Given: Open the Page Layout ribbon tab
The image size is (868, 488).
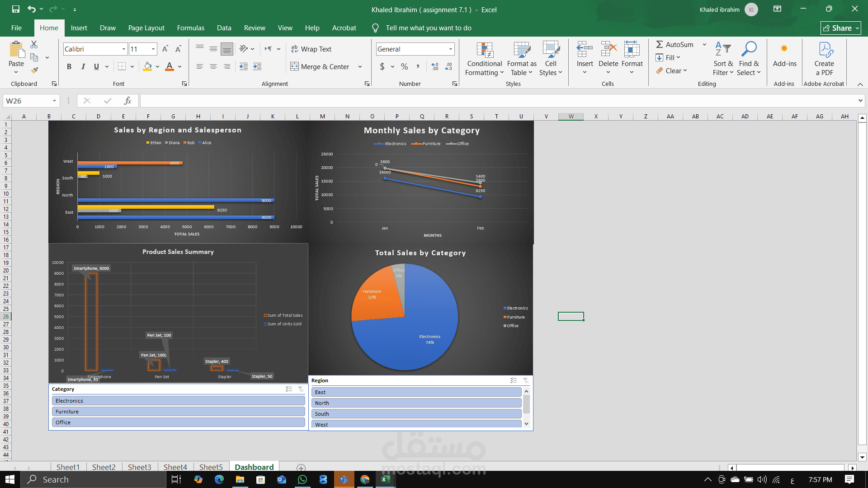Looking at the screenshot, I should (x=146, y=28).
